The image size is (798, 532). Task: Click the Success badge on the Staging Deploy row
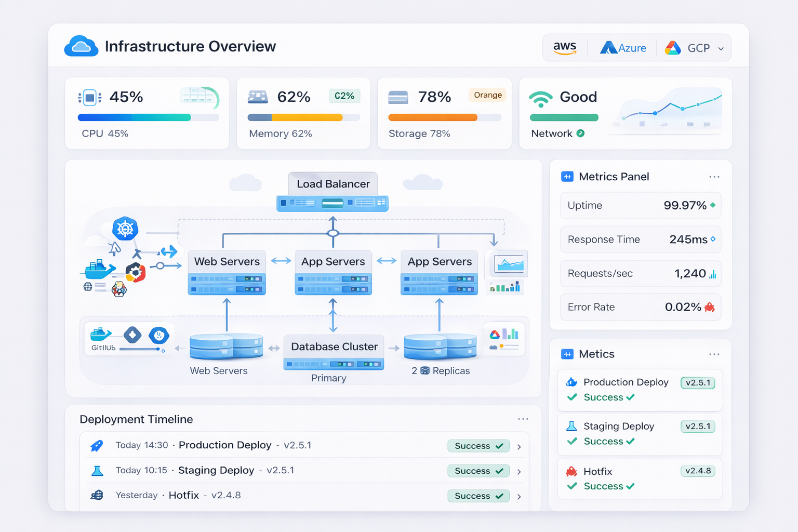coord(478,471)
